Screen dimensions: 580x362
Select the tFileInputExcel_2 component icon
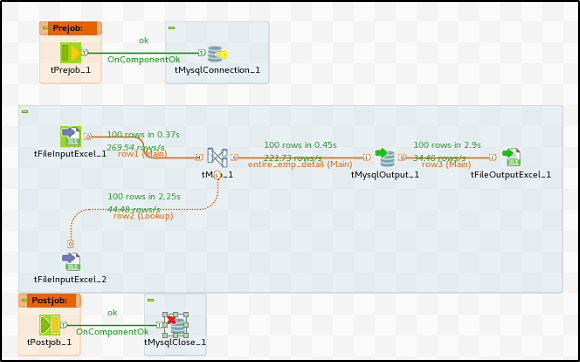click(71, 262)
